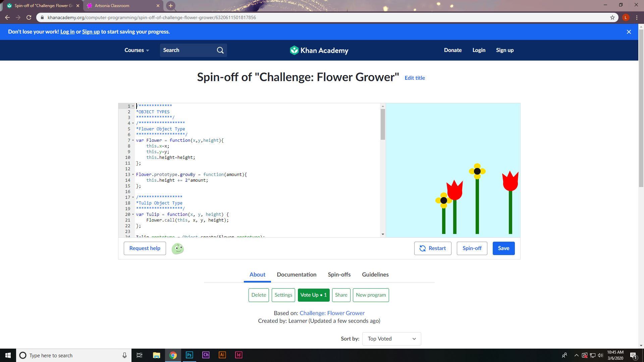Bookmark page with star icon
The image size is (644, 362).
point(612,17)
